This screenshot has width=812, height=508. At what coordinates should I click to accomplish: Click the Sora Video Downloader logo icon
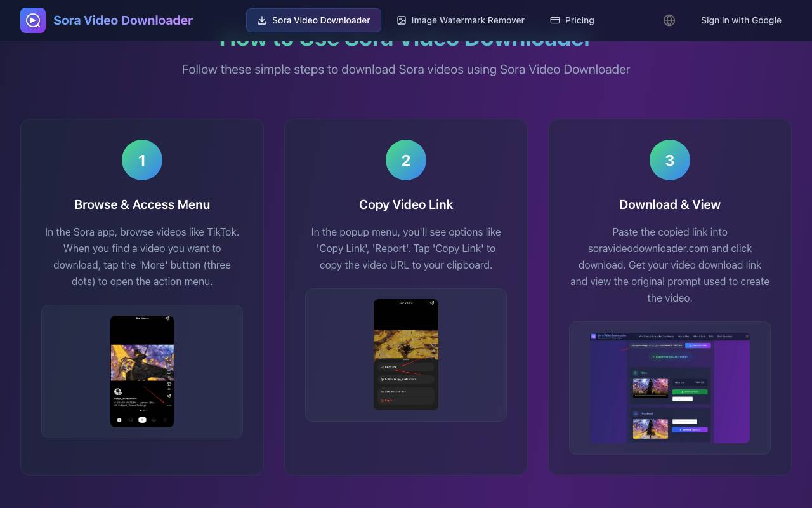[33, 20]
